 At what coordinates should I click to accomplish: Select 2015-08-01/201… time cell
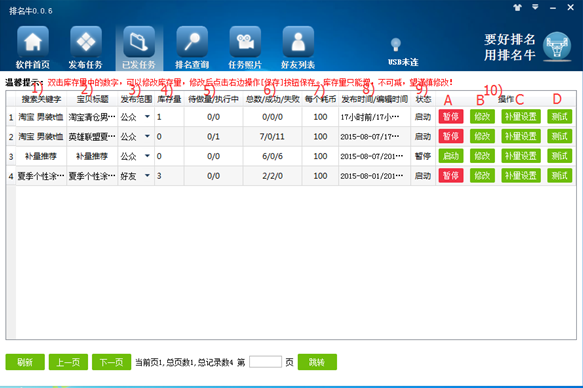[x=374, y=176]
